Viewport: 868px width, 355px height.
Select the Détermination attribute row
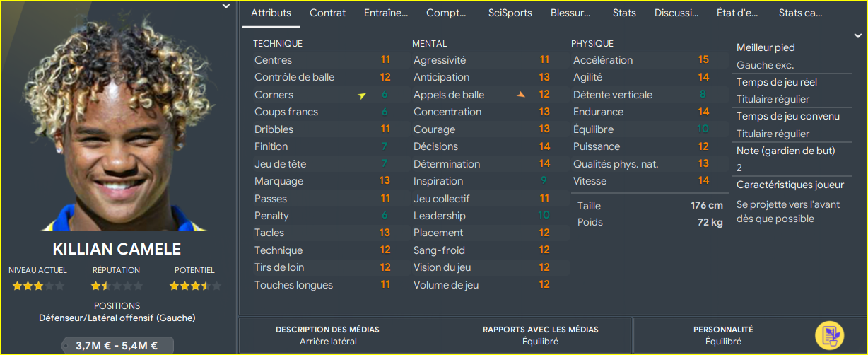click(489, 164)
